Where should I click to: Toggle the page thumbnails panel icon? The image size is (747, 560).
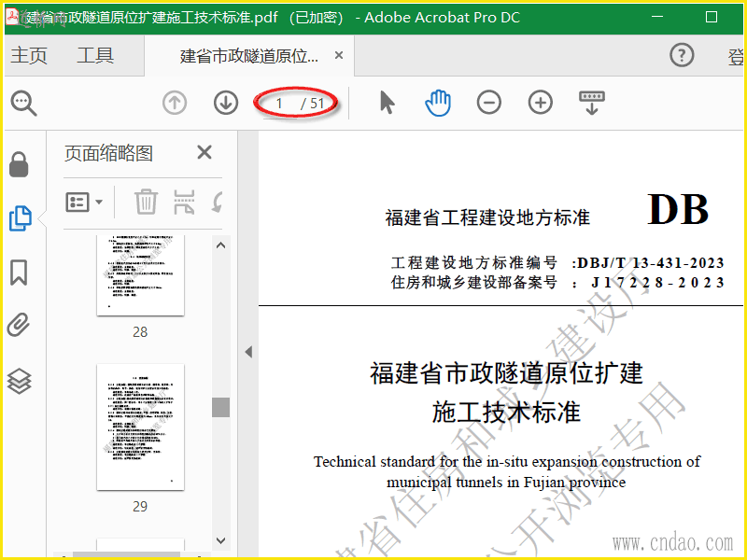pos(21,218)
